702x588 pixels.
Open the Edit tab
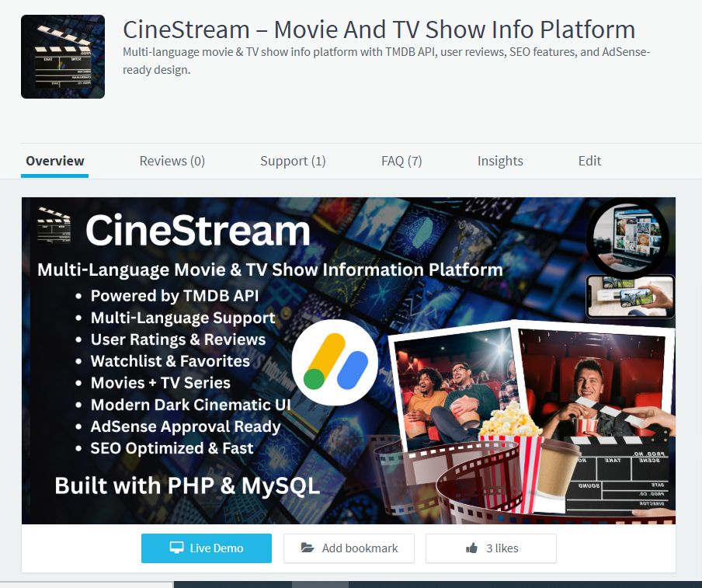(x=589, y=161)
